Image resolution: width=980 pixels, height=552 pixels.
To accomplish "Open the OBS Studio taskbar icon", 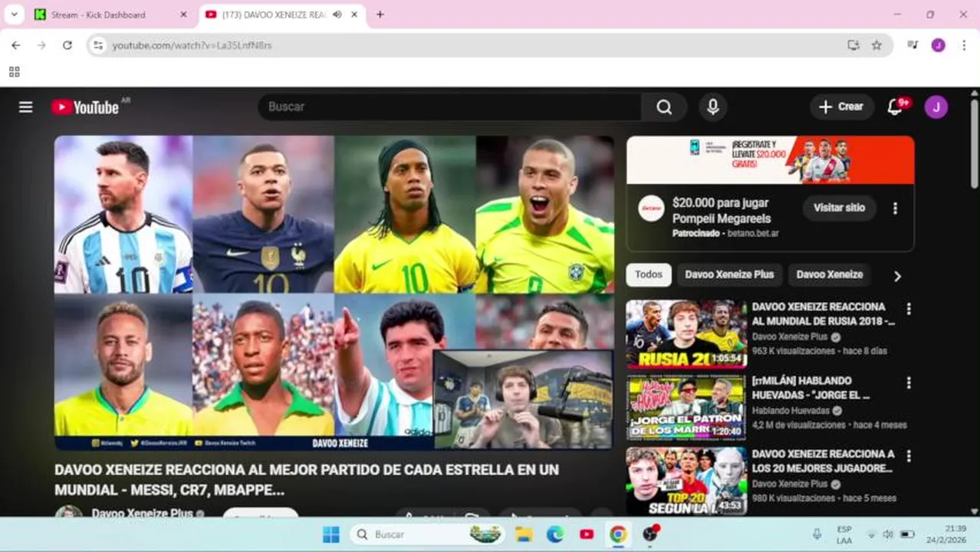I will coord(650,534).
